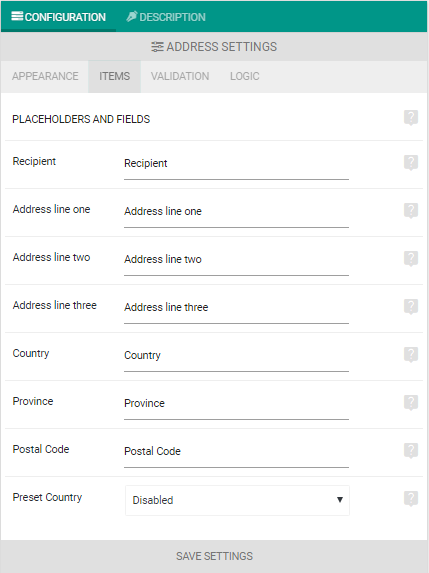Switch to the Appearance tab

click(45, 76)
